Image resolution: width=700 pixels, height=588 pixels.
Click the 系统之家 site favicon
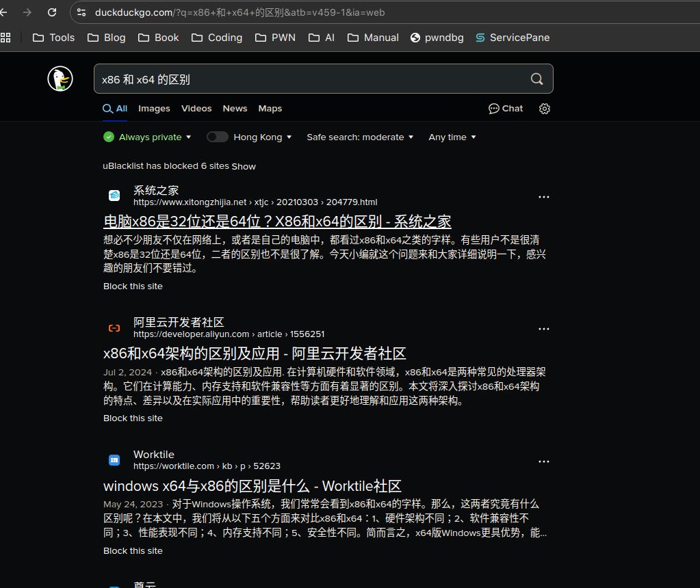pos(114,196)
